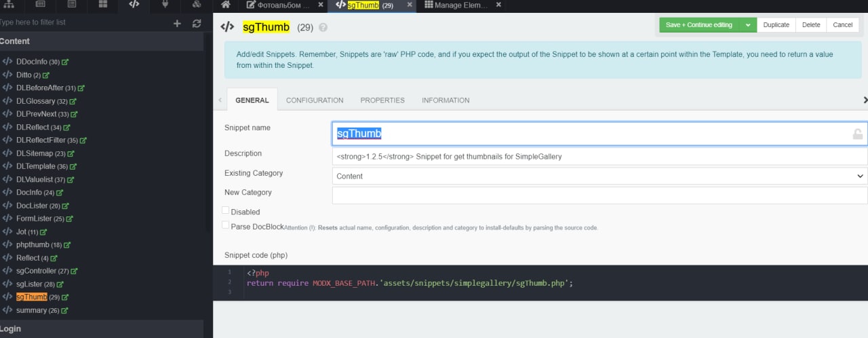Open Ditto in new window icon
The image size is (868, 338).
point(46,75)
